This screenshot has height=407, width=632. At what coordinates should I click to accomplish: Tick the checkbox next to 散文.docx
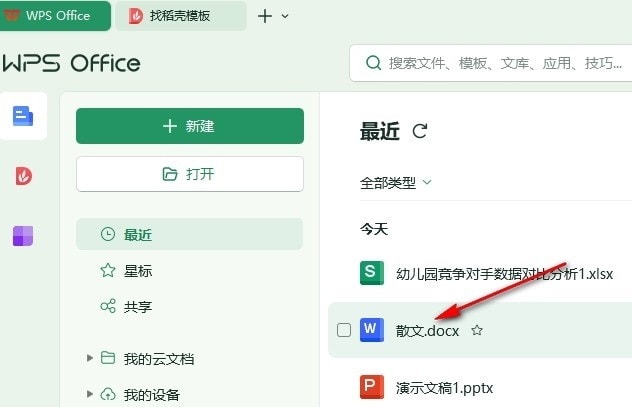[344, 330]
